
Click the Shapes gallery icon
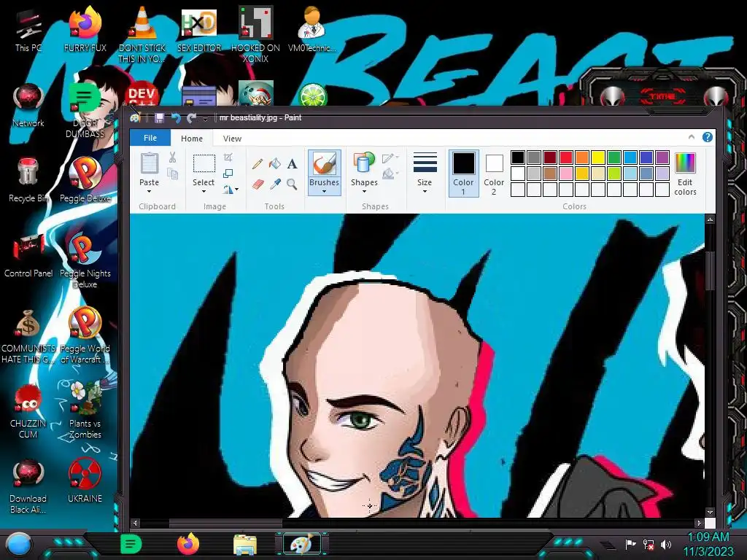(x=364, y=163)
